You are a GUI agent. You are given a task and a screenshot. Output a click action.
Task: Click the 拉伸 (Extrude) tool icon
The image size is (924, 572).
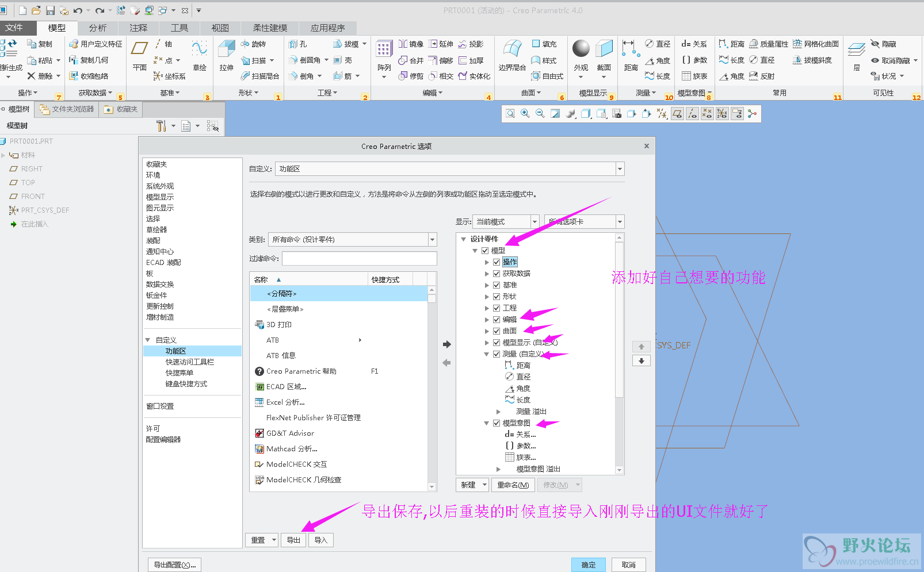pos(226,48)
